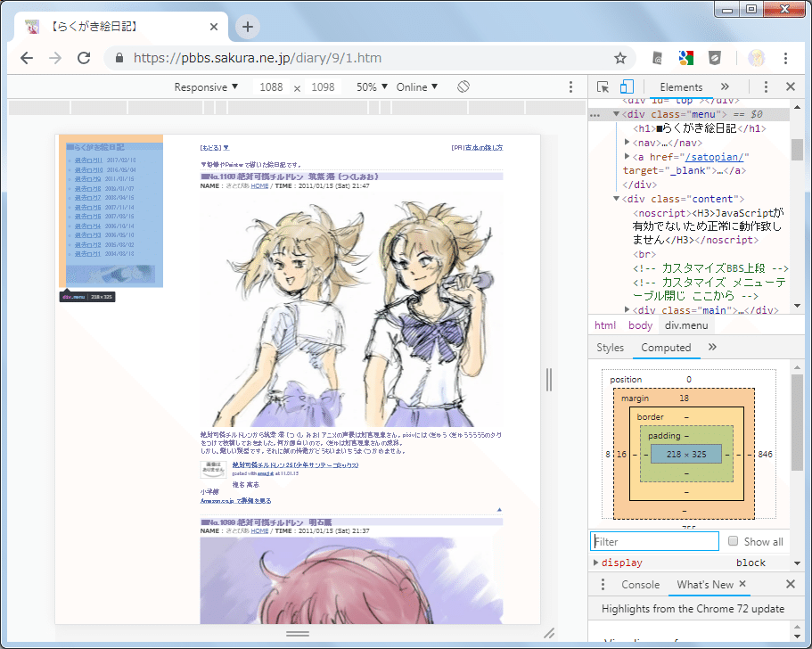Click the viewport bottom-edge resize handle
This screenshot has width=812, height=649.
(x=297, y=634)
